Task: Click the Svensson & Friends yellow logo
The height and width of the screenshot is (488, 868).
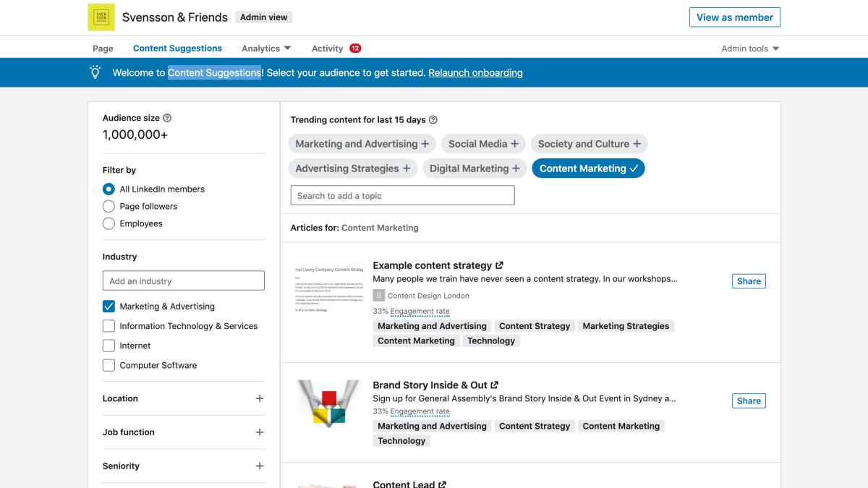Action: [x=101, y=17]
